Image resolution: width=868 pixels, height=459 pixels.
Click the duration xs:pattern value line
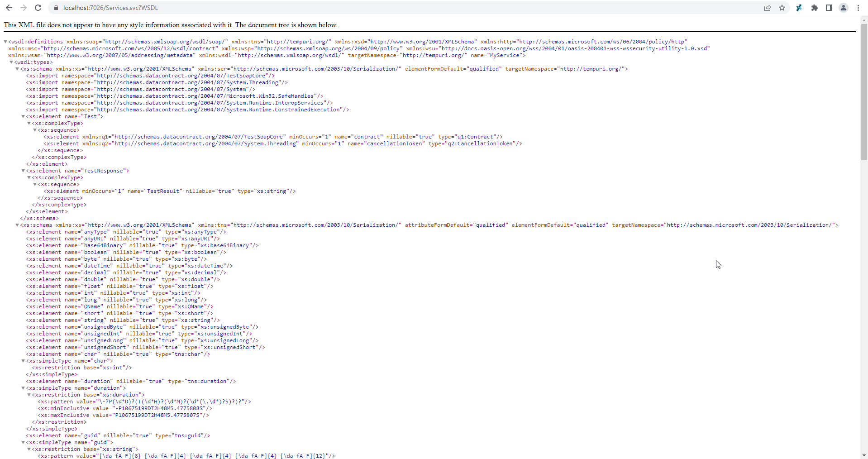(x=144, y=402)
